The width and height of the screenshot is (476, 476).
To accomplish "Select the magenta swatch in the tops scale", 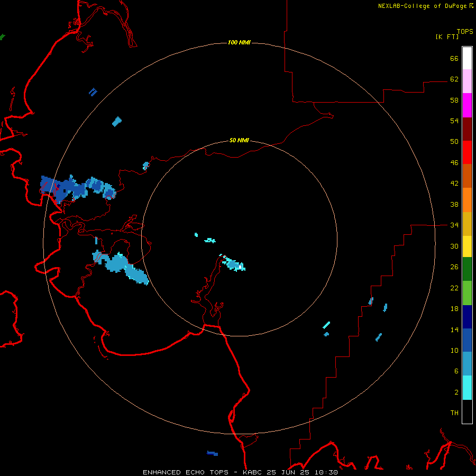I will click(x=467, y=105).
